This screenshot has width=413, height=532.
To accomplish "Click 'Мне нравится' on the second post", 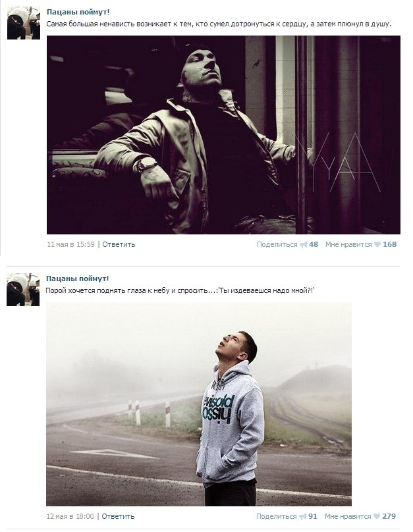I will pos(348,517).
